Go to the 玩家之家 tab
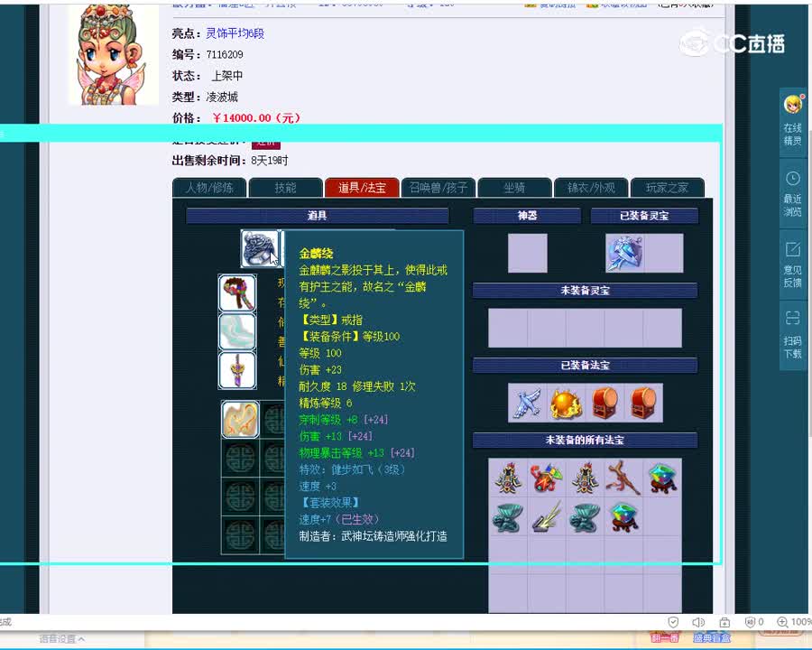Viewport: 812px width, 650px height. coord(667,188)
